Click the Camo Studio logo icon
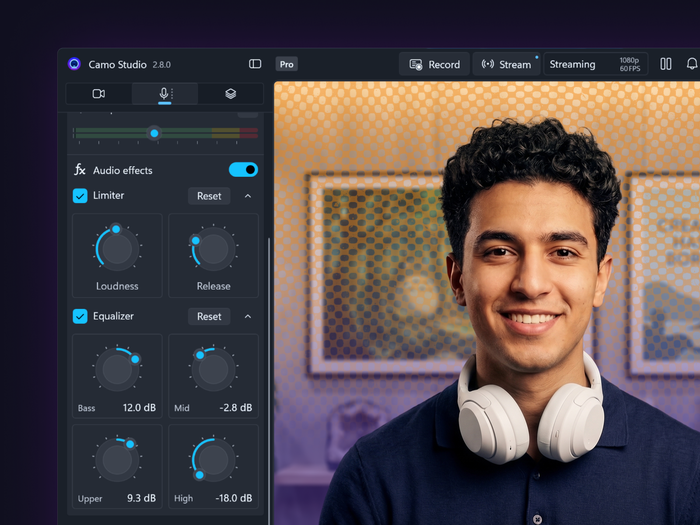This screenshot has height=525, width=700. [74, 64]
